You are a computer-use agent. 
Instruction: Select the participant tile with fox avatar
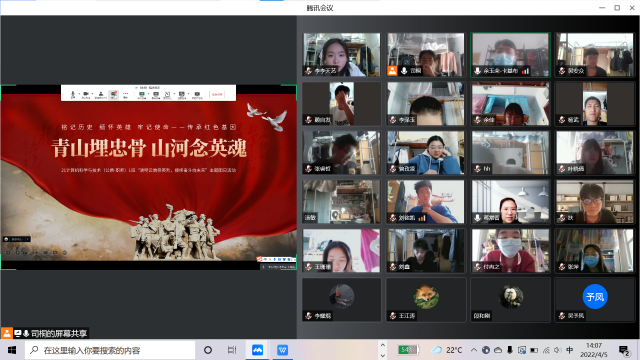[x=426, y=300]
